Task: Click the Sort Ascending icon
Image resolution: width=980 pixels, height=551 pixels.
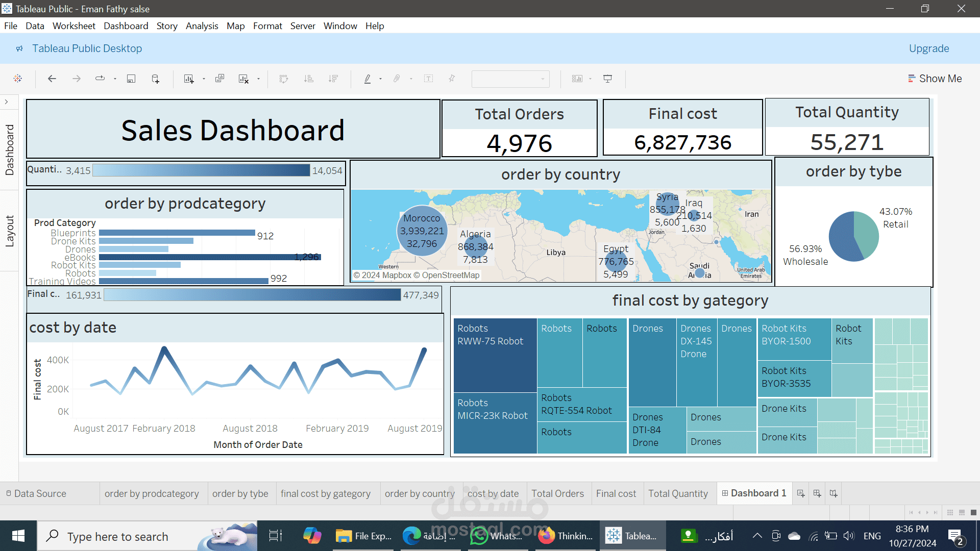Action: (308, 79)
